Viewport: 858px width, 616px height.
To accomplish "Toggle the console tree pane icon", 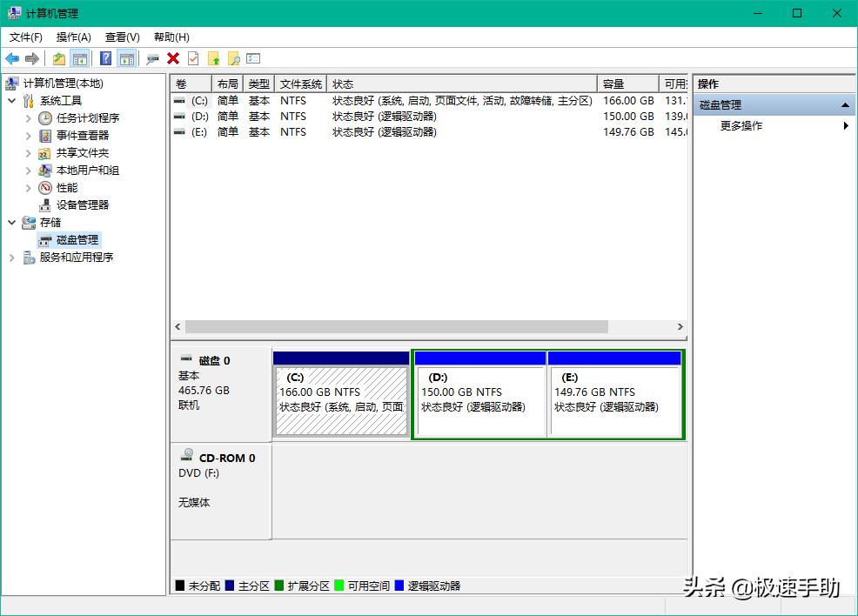I will [79, 58].
